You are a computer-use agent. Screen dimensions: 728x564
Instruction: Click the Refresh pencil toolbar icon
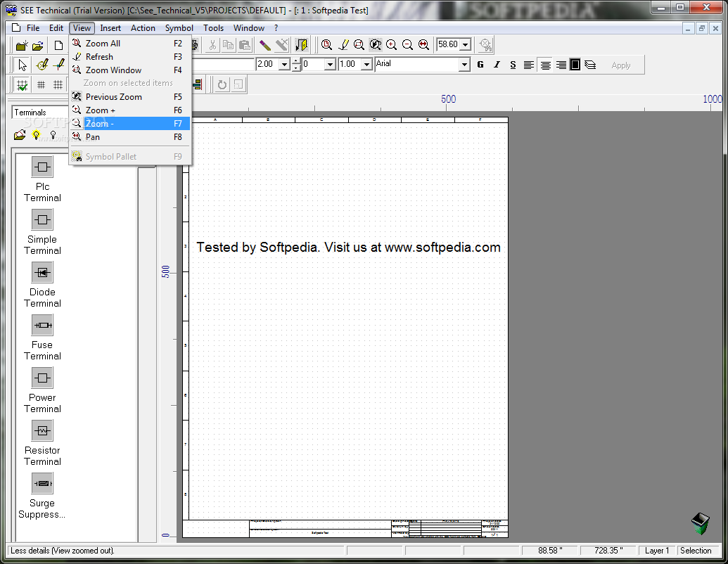343,44
